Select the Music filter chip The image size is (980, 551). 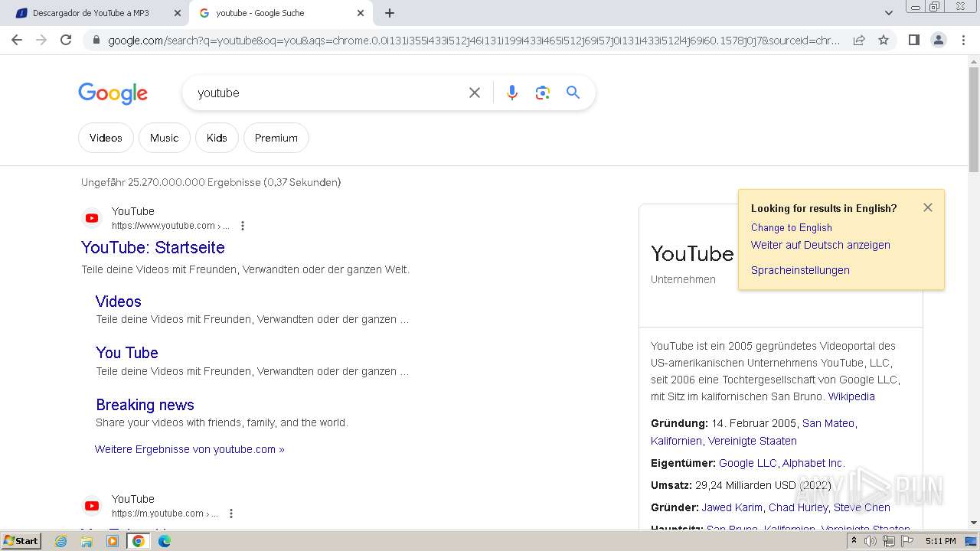(164, 138)
